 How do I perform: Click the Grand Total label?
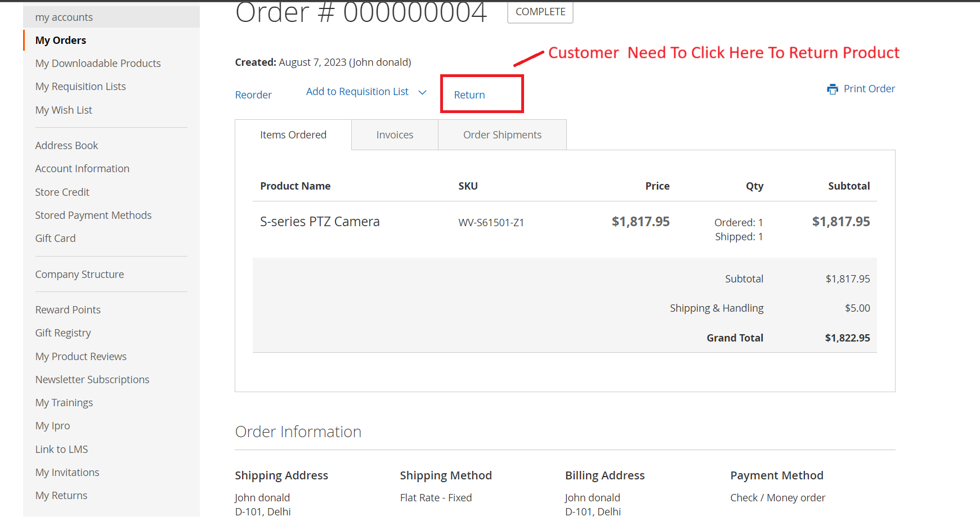(x=735, y=338)
